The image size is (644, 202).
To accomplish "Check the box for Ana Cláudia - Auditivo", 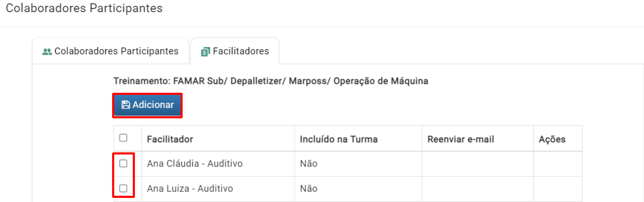I will click(123, 163).
